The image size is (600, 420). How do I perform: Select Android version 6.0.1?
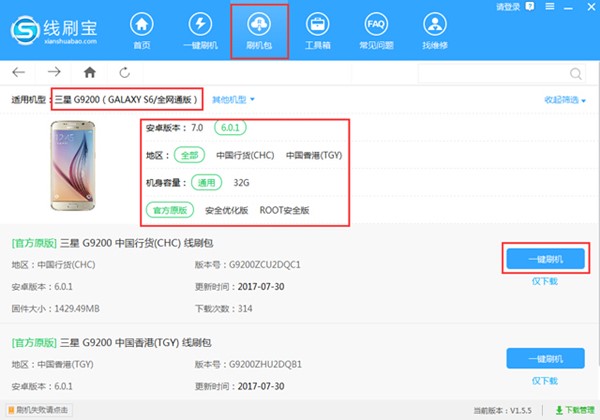coord(230,128)
